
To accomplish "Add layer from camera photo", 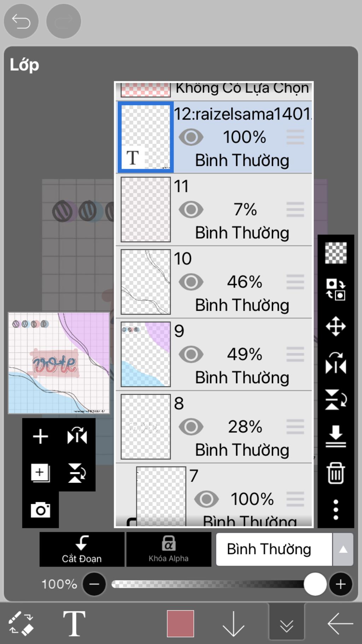I will tap(40, 510).
